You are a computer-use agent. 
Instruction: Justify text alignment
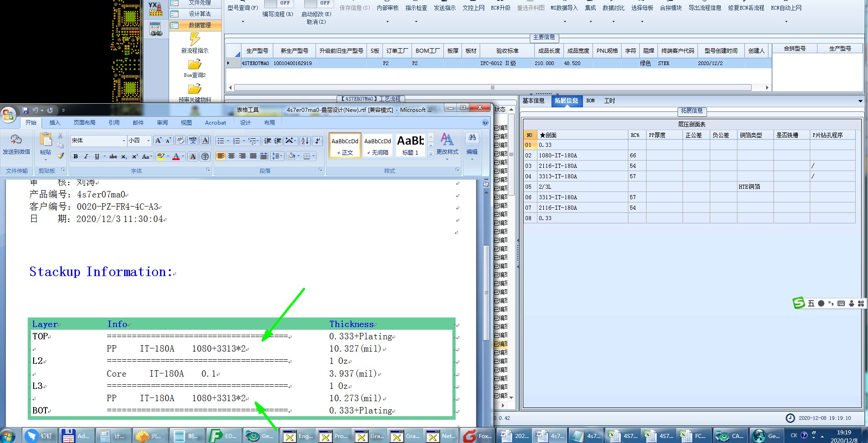click(253, 156)
